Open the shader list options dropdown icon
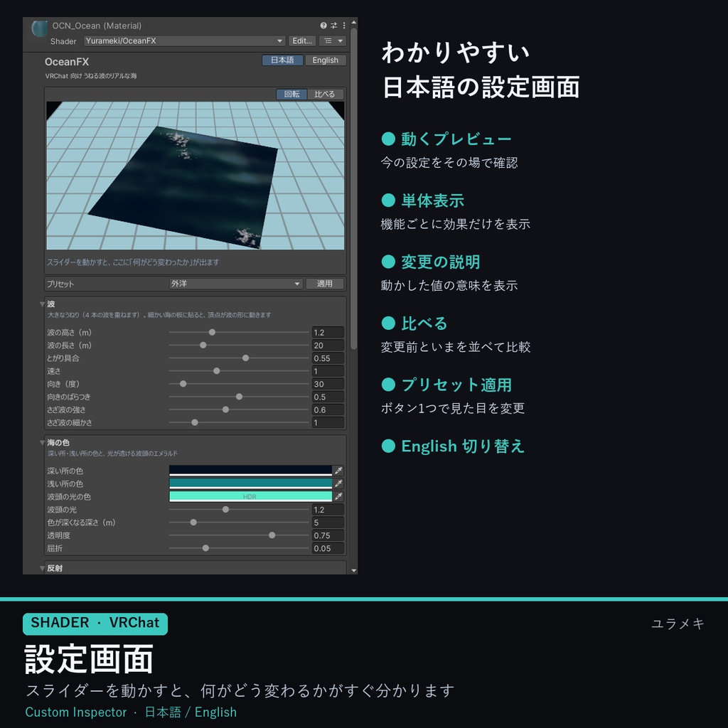 tap(333, 41)
